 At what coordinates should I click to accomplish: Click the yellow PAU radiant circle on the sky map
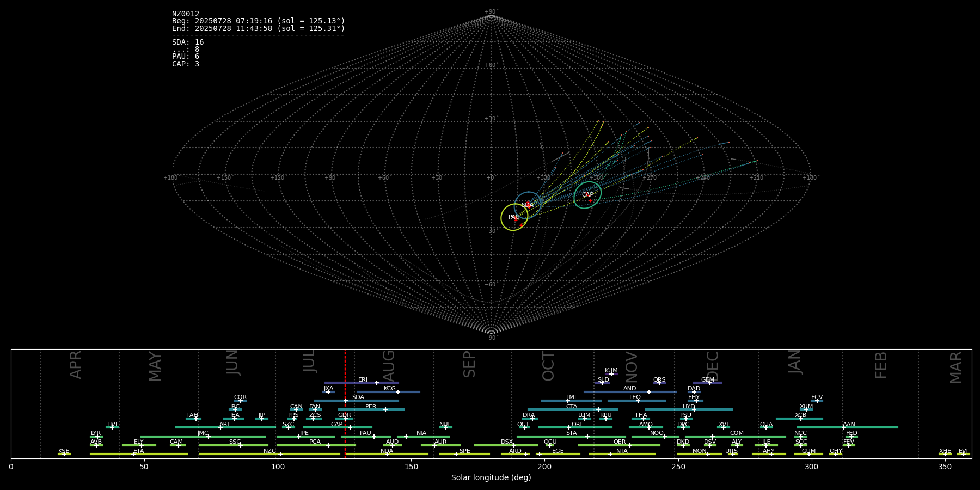pos(514,217)
